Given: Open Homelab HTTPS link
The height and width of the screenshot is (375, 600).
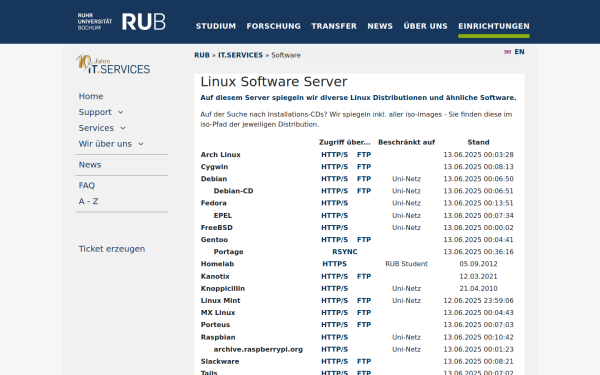Looking at the screenshot, I should (334, 264).
